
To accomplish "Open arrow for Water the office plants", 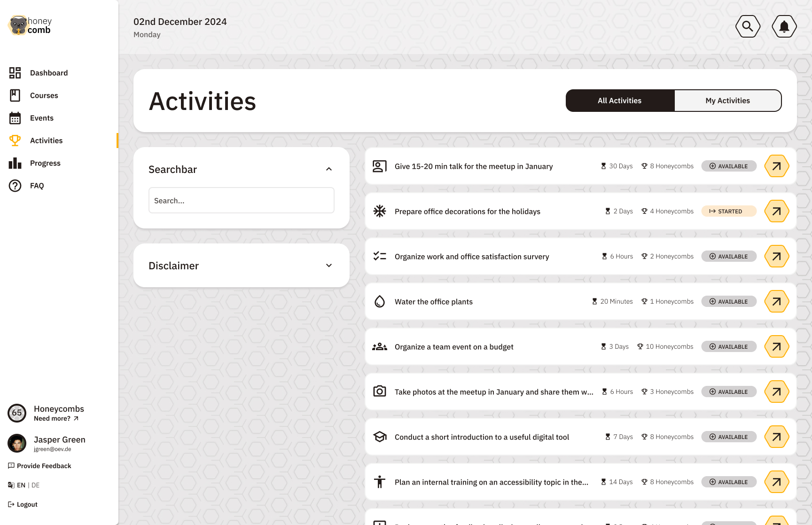I will [776, 302].
